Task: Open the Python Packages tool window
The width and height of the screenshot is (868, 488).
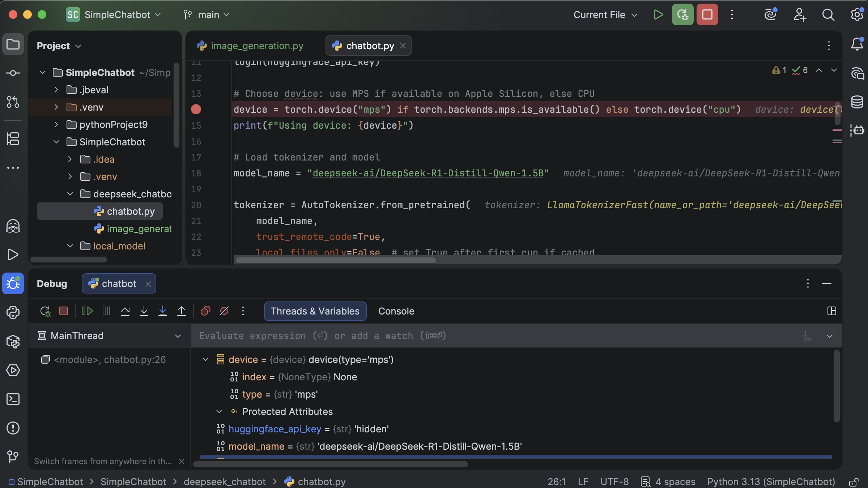Action: coord(13,341)
